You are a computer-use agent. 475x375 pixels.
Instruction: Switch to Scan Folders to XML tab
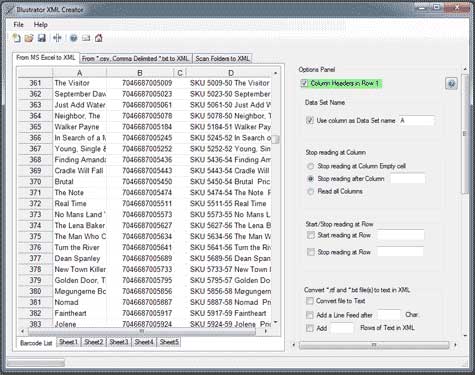pyautogui.click(x=222, y=59)
